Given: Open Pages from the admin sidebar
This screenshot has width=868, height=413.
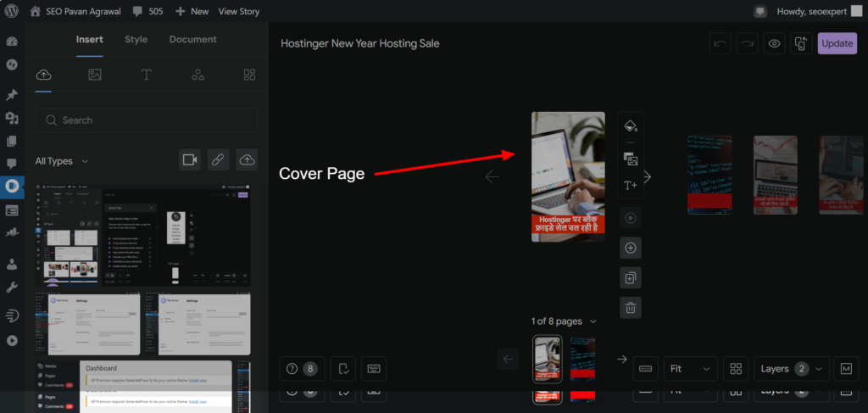Looking at the screenshot, I should (12, 141).
